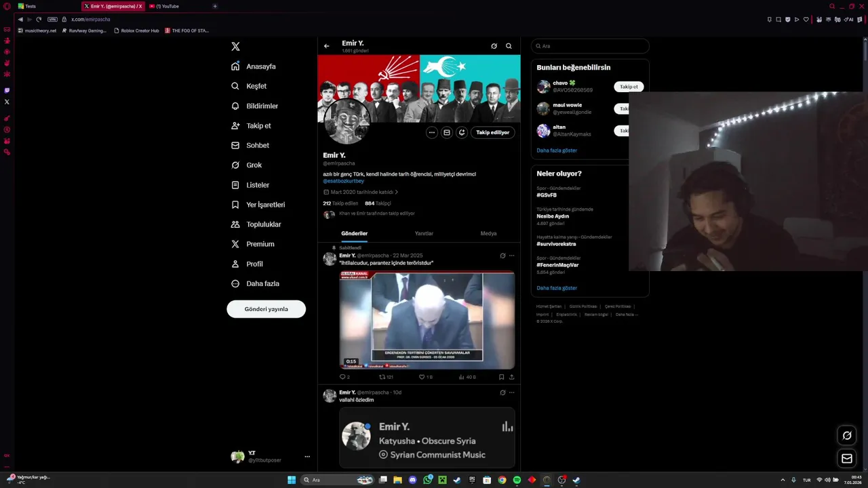Click Daha fazla göster under trends
The width and height of the screenshot is (868, 488).
point(557,288)
